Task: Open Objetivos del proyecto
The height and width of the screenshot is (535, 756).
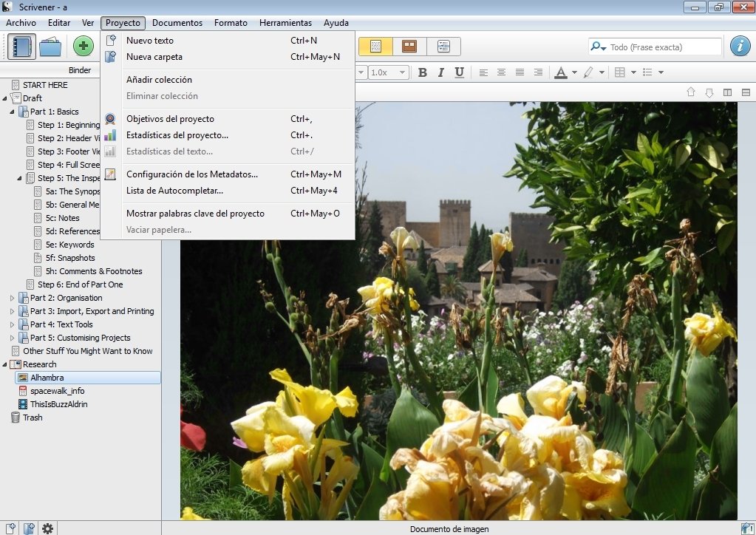Action: click(x=228, y=118)
